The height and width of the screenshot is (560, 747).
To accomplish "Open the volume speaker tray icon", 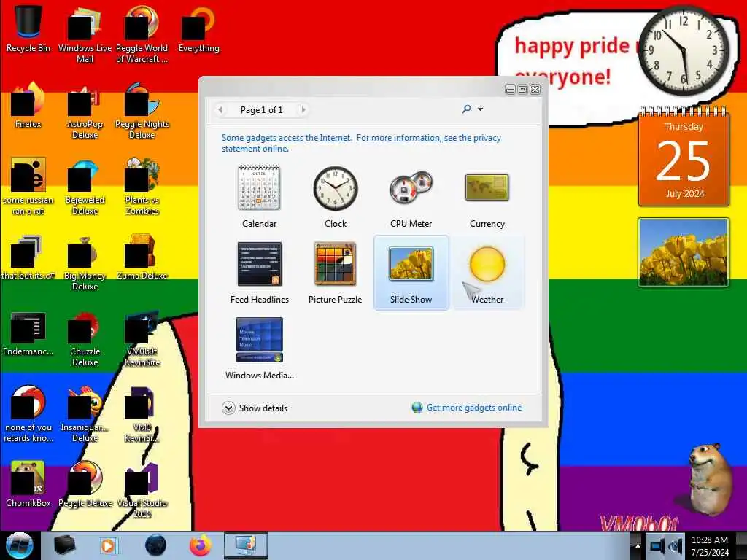I will tap(675, 545).
